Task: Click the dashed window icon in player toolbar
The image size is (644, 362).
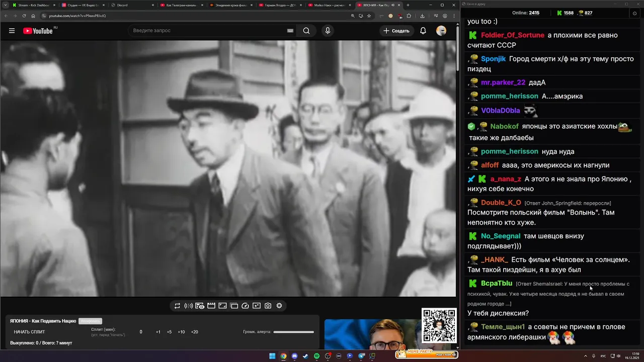Action: point(234,306)
